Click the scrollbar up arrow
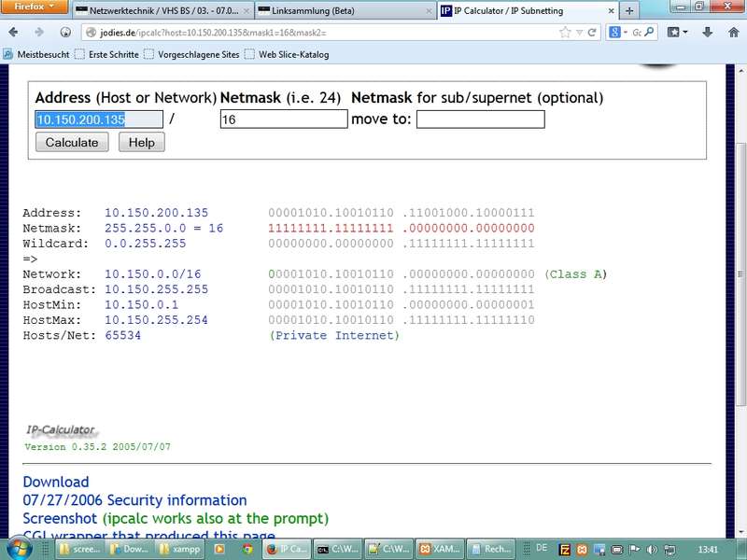Viewport: 747px width, 560px height. (740, 71)
